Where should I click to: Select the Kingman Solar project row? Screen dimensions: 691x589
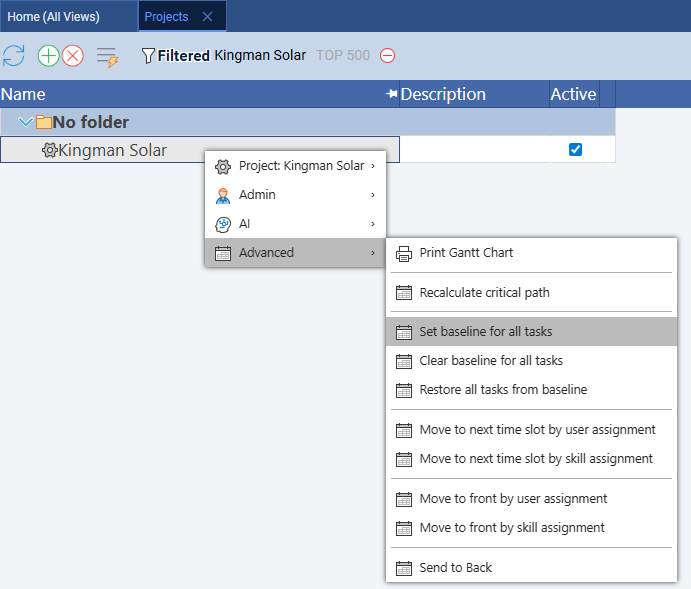(200, 150)
